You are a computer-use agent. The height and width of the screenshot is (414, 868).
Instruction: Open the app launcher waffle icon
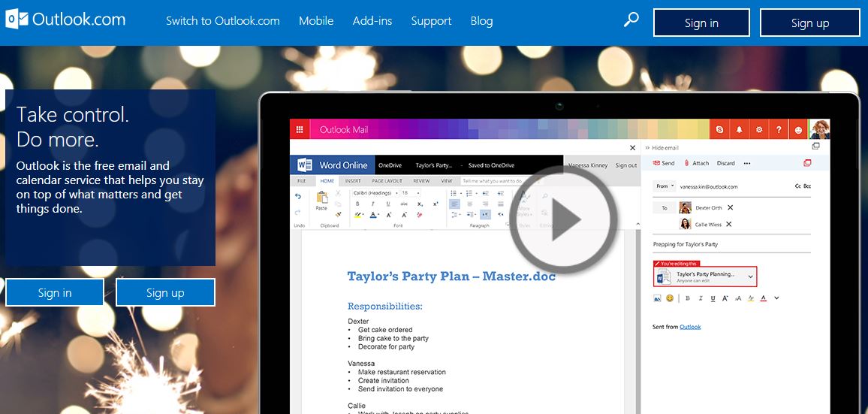coord(300,130)
